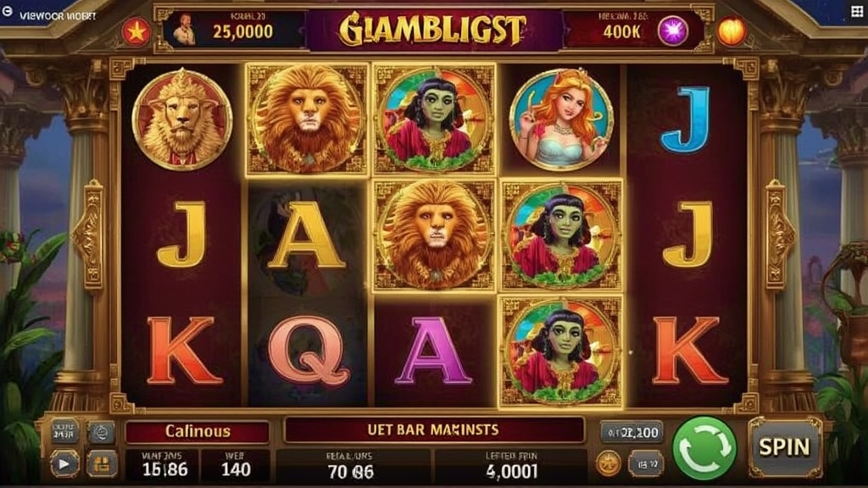Hit the SPIN button
This screenshot has height=488, width=868.
tap(784, 447)
